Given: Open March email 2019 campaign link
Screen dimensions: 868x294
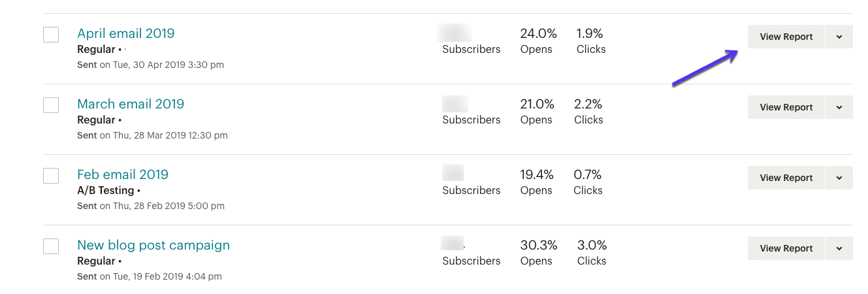Looking at the screenshot, I should [131, 104].
